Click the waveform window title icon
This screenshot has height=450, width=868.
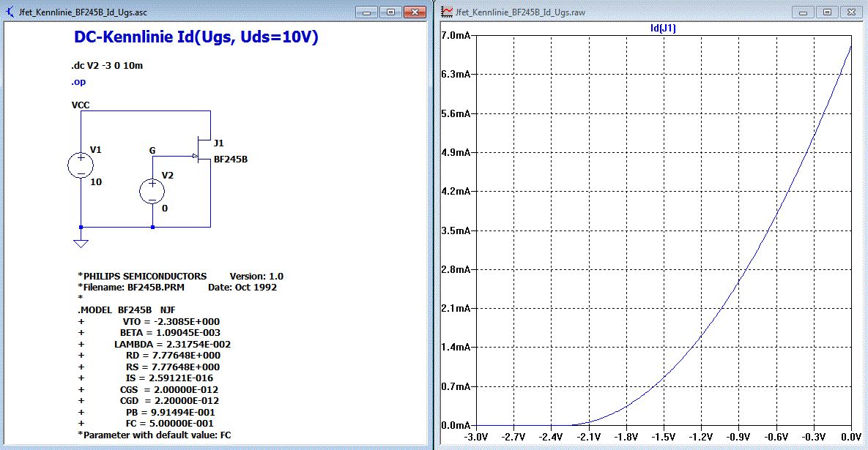pos(446,12)
